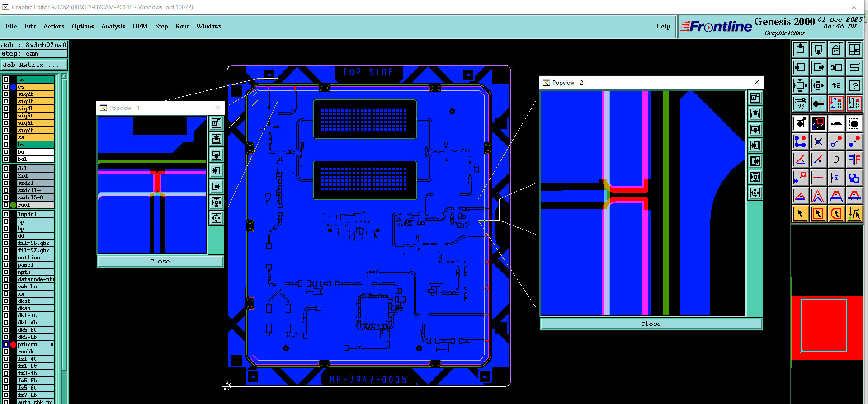The width and height of the screenshot is (868, 404).
Task: Click the Home view icon
Action: tap(836, 49)
